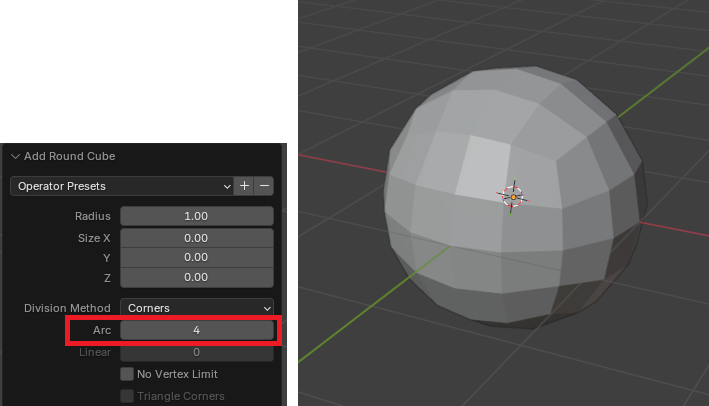Click the Radius value field
This screenshot has height=406, width=709.
click(x=196, y=216)
